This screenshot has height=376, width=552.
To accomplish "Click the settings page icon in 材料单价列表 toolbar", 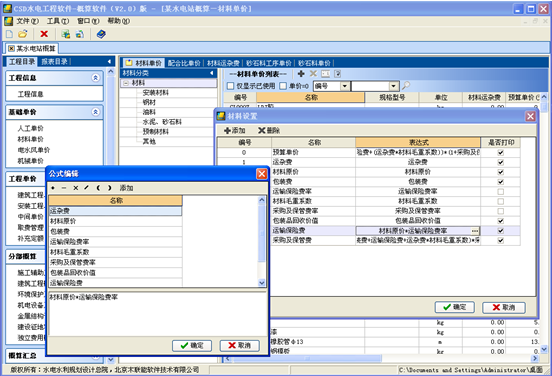I will tap(338, 74).
